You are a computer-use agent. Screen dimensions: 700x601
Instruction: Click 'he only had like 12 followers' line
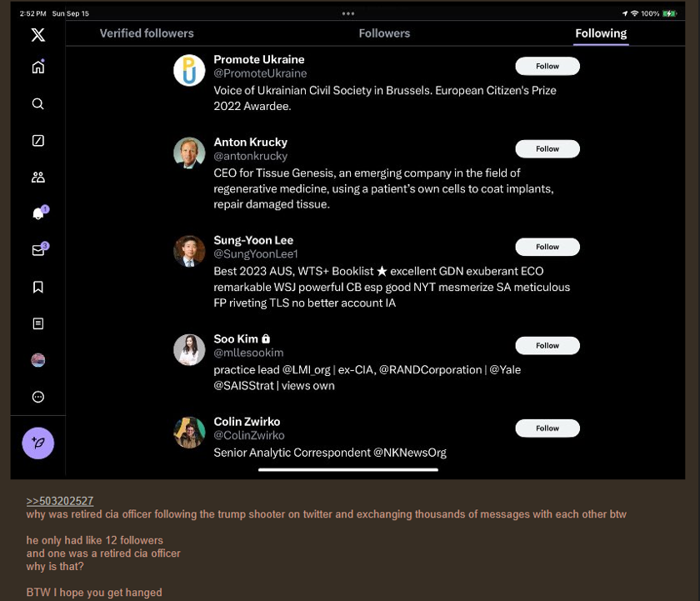tap(95, 540)
